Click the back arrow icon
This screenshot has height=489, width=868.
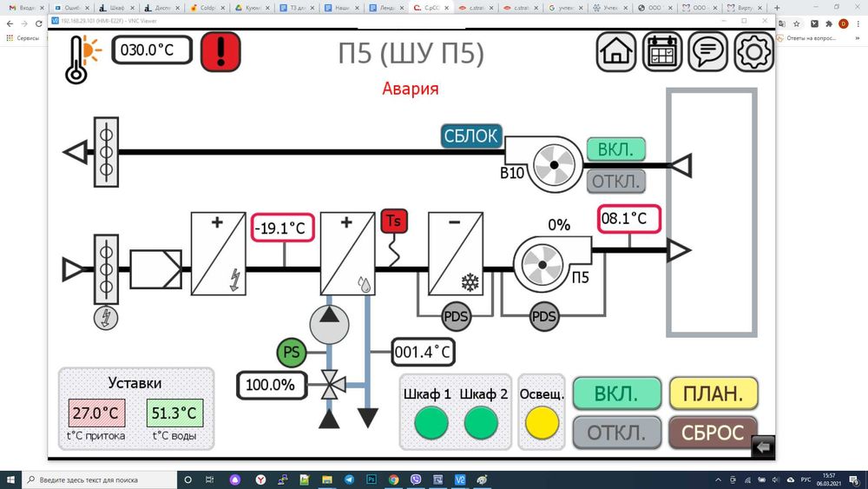tap(763, 446)
